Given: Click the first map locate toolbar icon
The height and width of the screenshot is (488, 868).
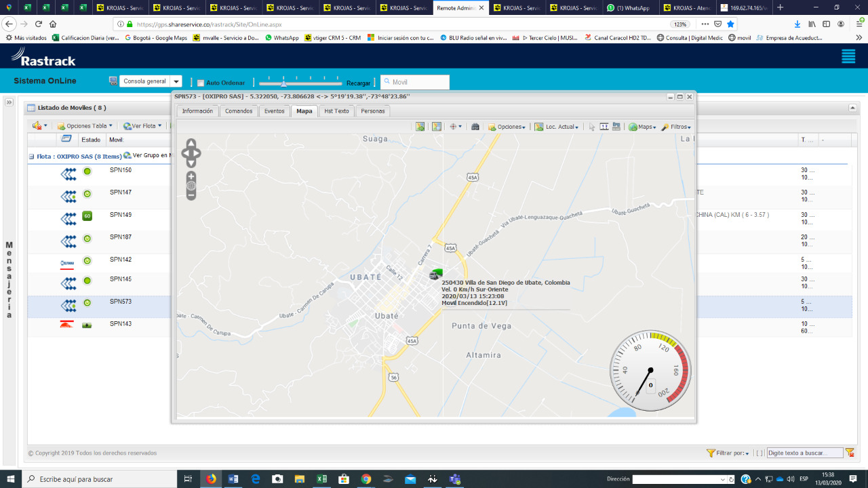Looking at the screenshot, I should click(x=420, y=127).
